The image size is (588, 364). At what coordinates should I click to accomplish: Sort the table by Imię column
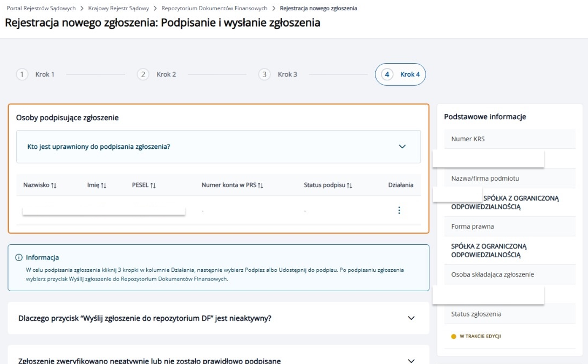tap(97, 185)
